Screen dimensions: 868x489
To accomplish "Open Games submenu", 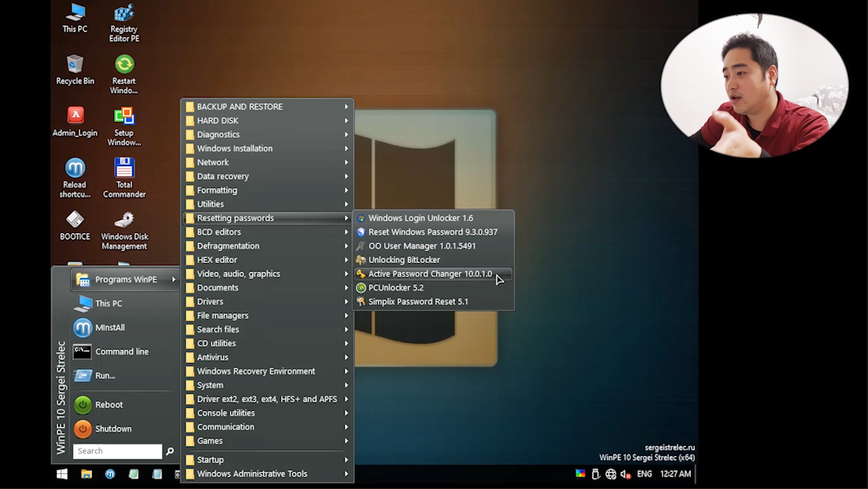I will click(x=268, y=441).
